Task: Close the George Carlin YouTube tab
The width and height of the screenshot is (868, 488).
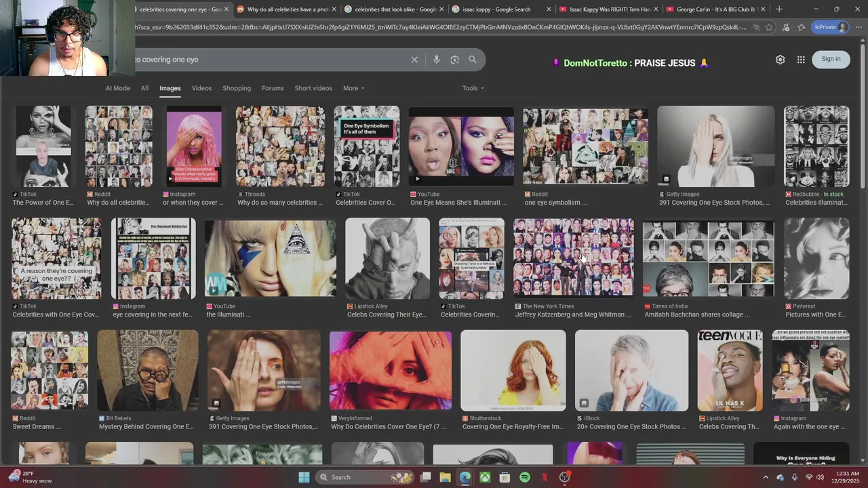Action: pos(763,9)
